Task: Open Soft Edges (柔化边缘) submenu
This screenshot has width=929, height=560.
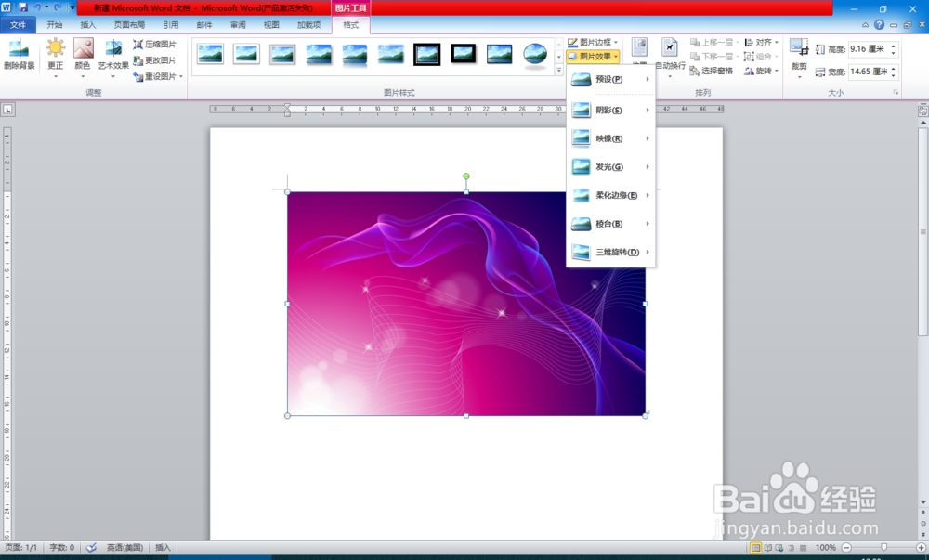Action: click(x=611, y=195)
